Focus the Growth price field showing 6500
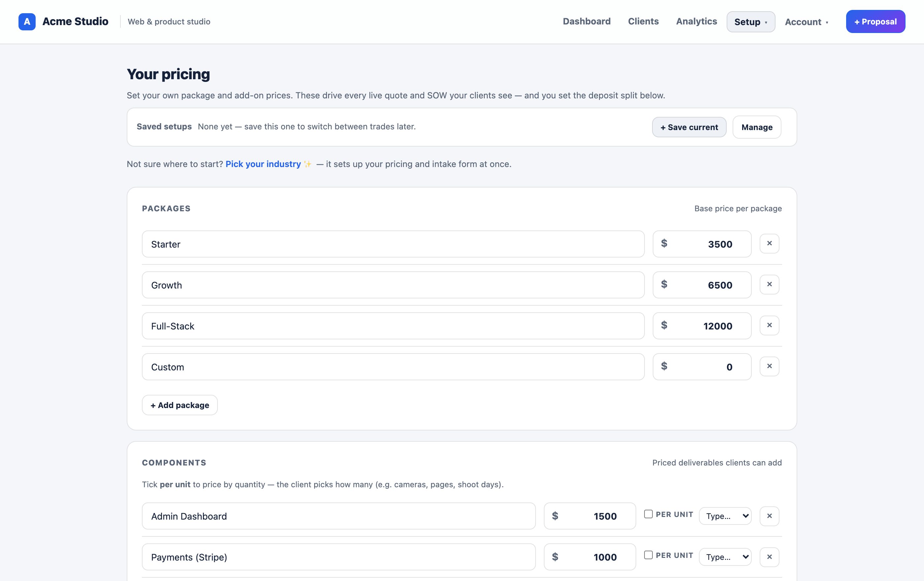 click(702, 285)
